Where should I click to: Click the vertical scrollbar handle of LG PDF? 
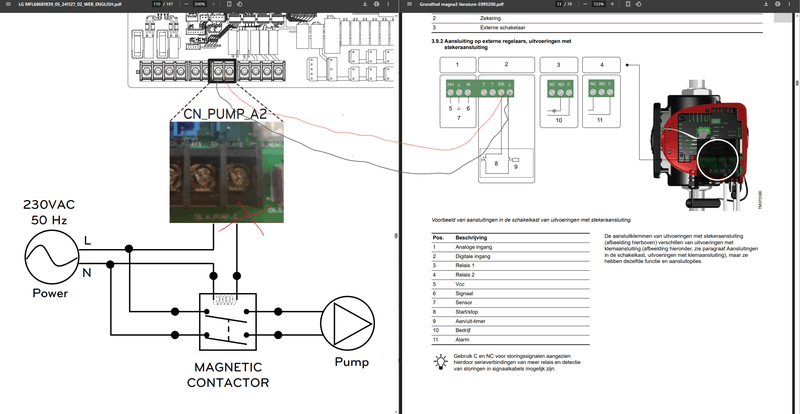(396, 235)
